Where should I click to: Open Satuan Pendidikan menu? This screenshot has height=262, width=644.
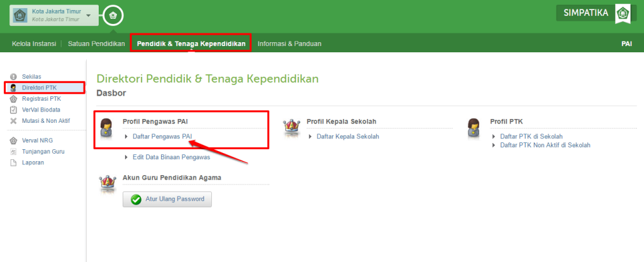click(96, 43)
